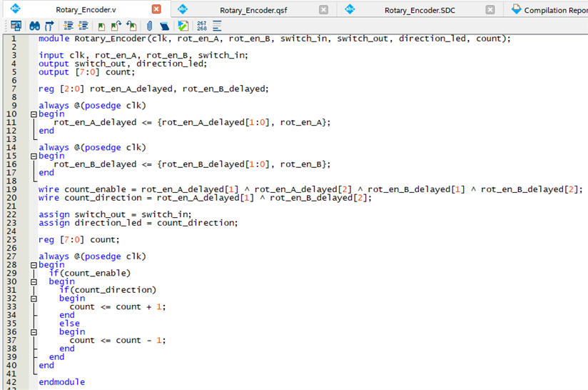
Task: Fold the begin block at line 32
Action: click(34, 299)
